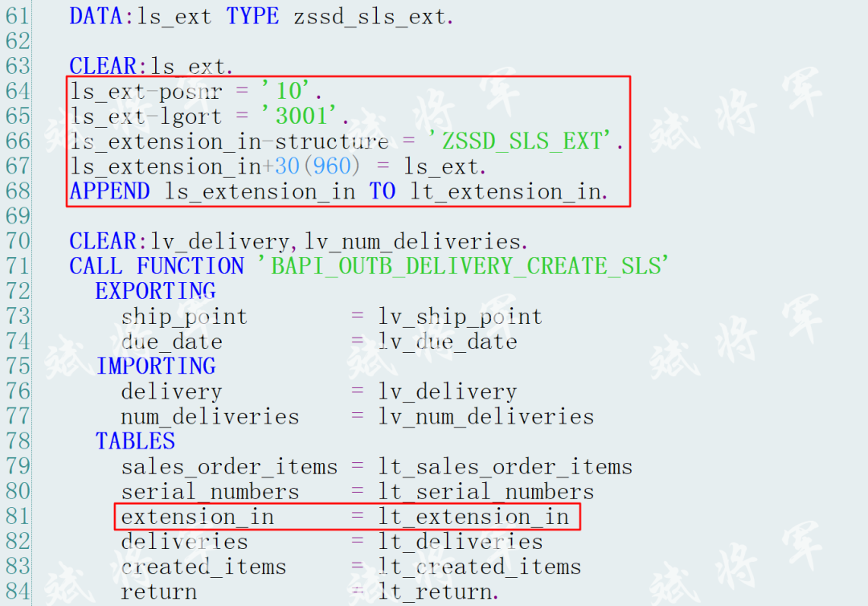868x606 pixels.
Task: Click the DATA keyword on line 61
Action: click(97, 16)
